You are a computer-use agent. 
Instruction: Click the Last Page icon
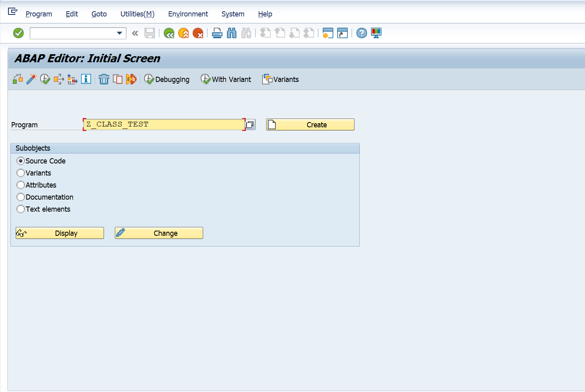[x=309, y=33]
